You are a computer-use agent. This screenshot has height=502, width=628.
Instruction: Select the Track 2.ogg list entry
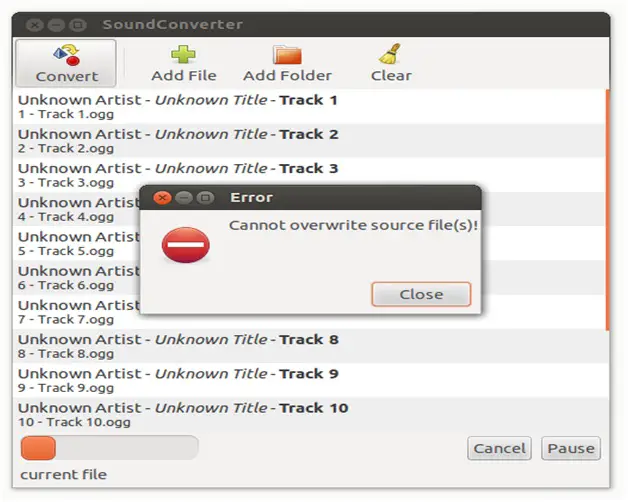pyautogui.click(x=309, y=141)
